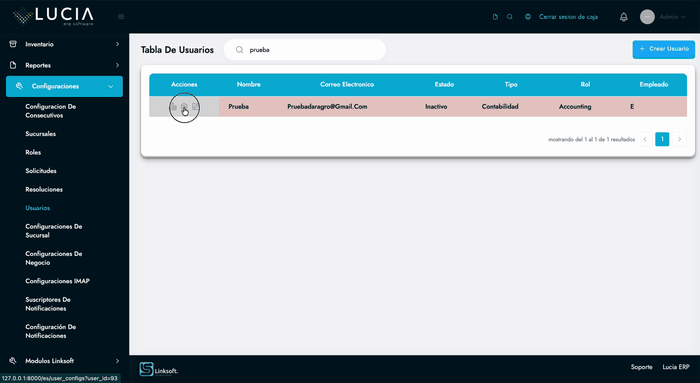
Task: Open Configuraciones De Sucursal
Action: 54,231
